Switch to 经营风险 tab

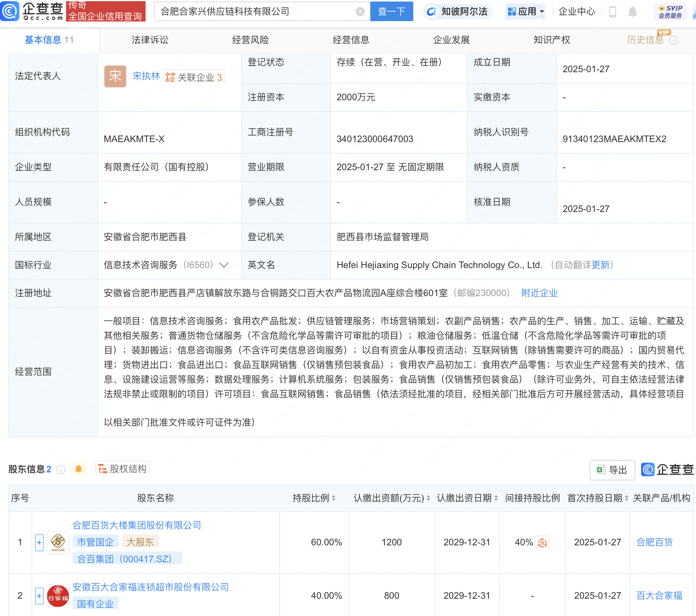250,40
